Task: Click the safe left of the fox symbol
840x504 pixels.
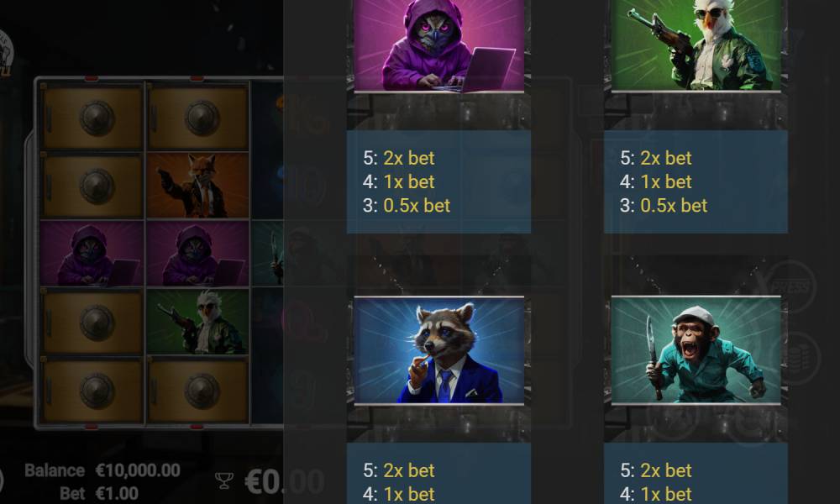Action: (92, 186)
